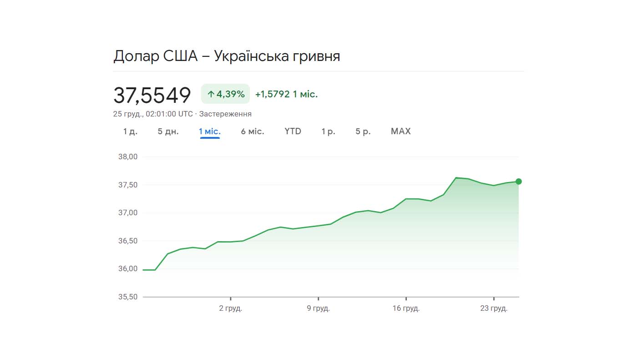Select the 1 д. time range tab
This screenshot has height=364, width=637.
[130, 131]
